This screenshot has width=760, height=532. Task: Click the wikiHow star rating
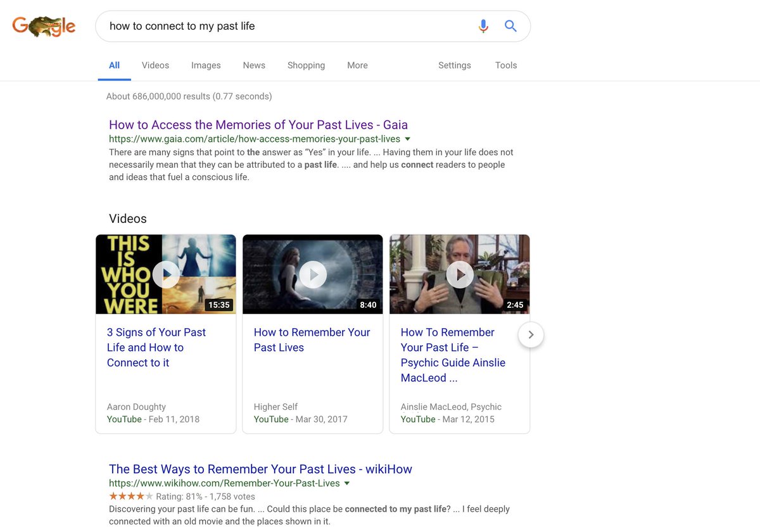click(131, 496)
